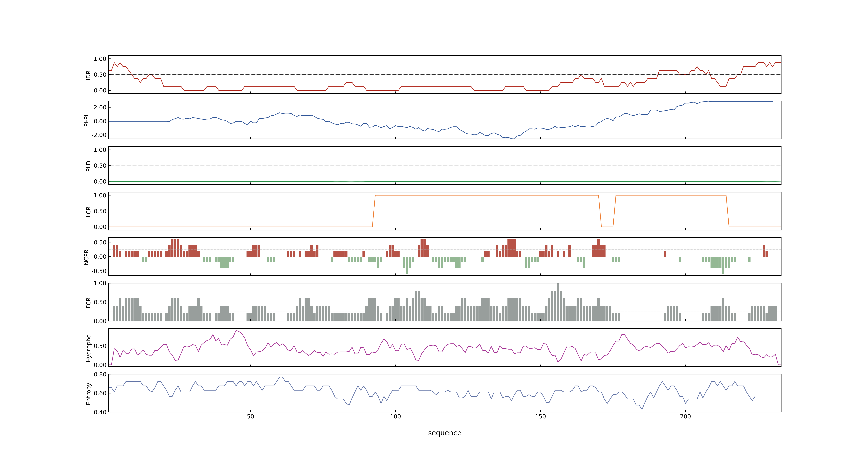Click the x-axis tick label 200
The height and width of the screenshot is (463, 868).
click(685, 416)
